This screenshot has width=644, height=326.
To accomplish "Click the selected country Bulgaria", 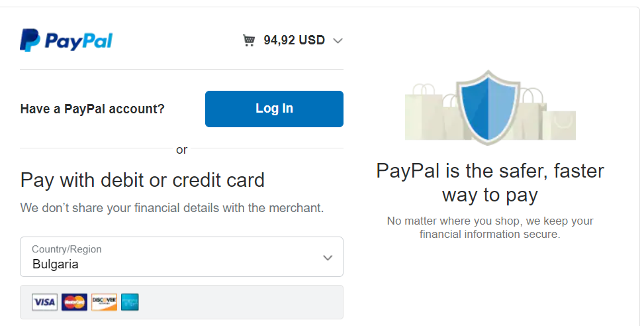I will click(x=56, y=264).
